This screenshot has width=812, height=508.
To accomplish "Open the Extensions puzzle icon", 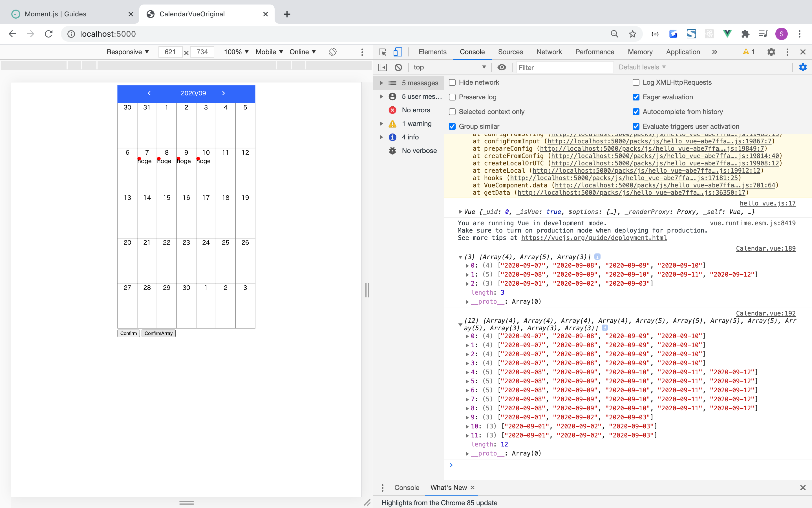I will pos(745,34).
